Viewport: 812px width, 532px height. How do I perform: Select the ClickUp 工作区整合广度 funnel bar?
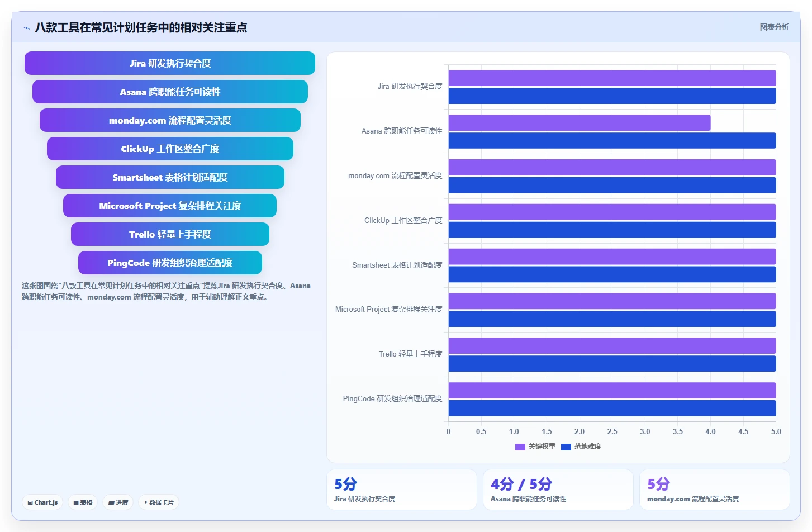[170, 149]
